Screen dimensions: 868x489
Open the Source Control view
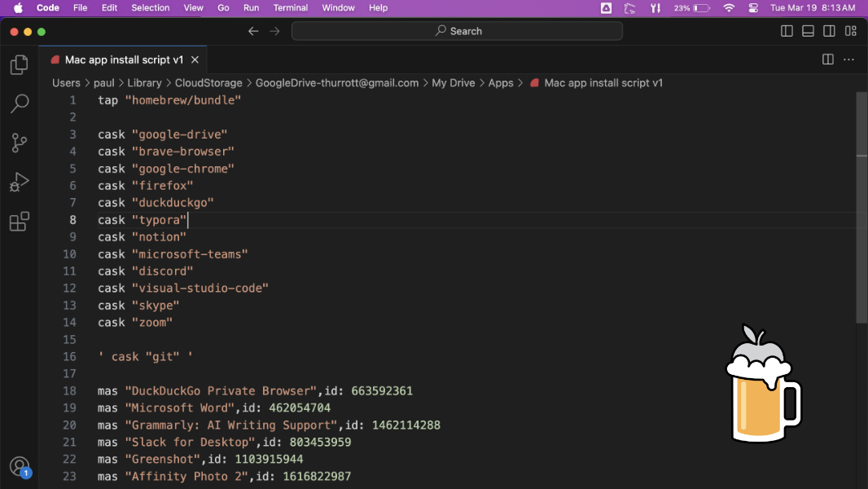point(19,143)
